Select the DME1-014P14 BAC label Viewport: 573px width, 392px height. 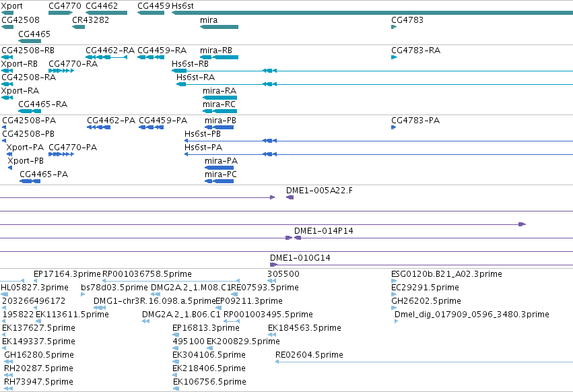[323, 231]
